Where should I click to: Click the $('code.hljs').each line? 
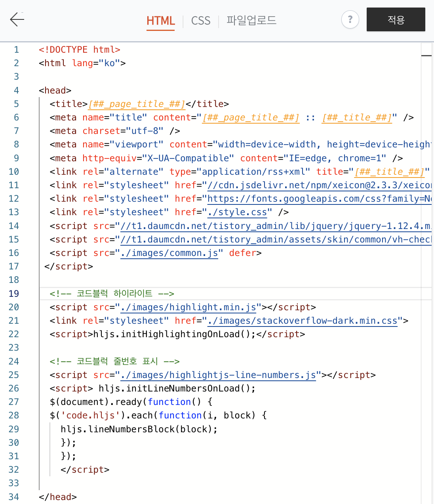(x=158, y=415)
